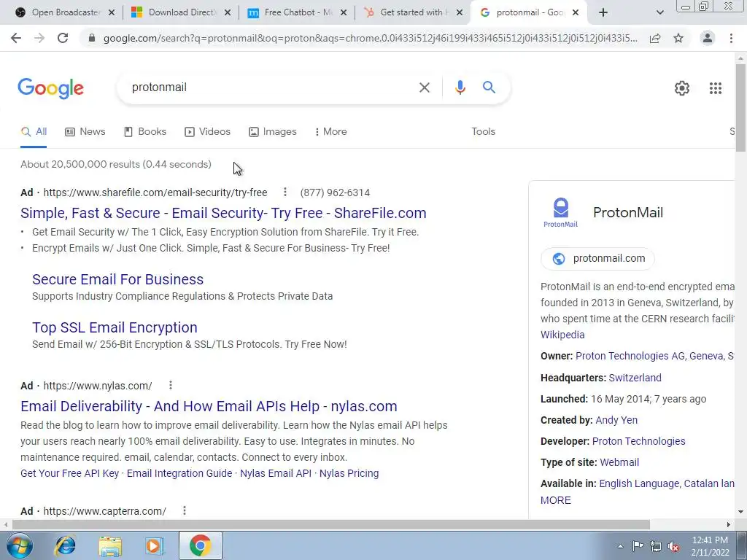Click the Google logo
This screenshot has width=747, height=560.
click(x=51, y=88)
